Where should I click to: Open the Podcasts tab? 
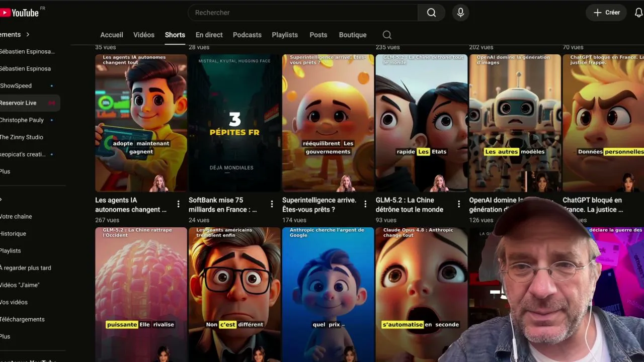247,35
